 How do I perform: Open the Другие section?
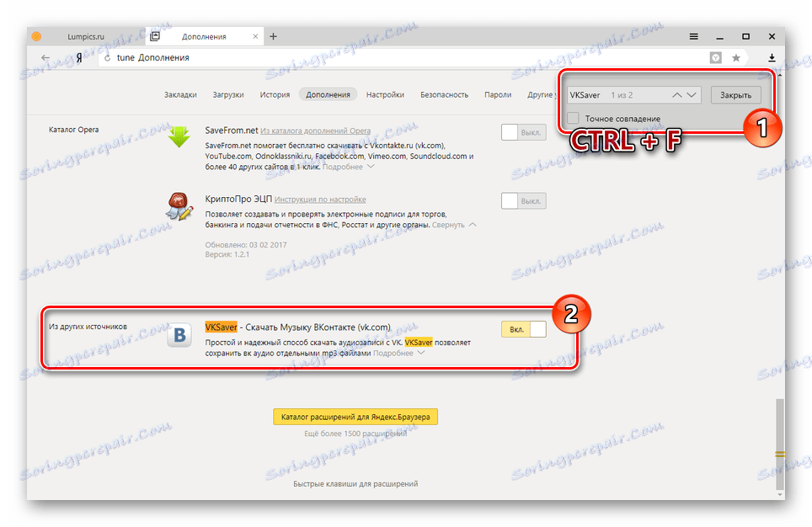point(541,95)
